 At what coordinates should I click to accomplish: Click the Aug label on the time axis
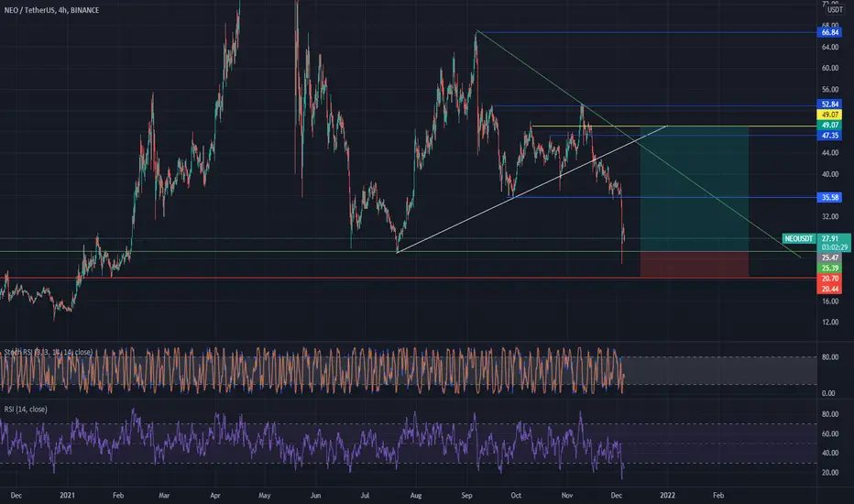pyautogui.click(x=416, y=495)
